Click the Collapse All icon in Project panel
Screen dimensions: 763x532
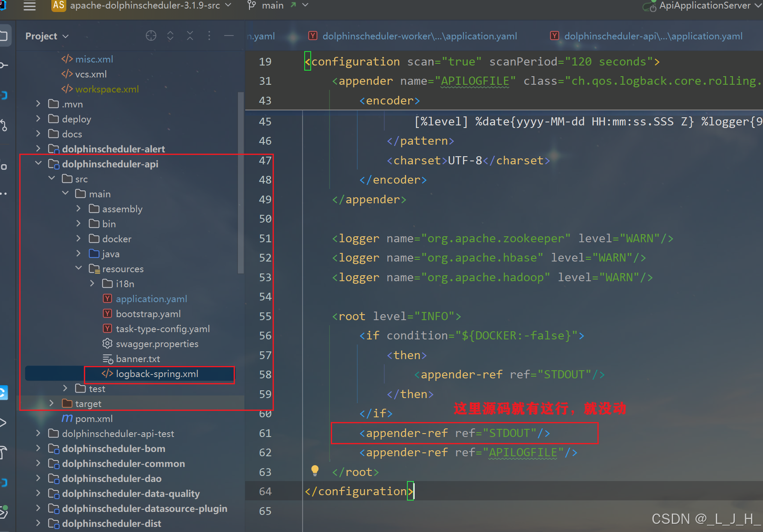(x=190, y=36)
